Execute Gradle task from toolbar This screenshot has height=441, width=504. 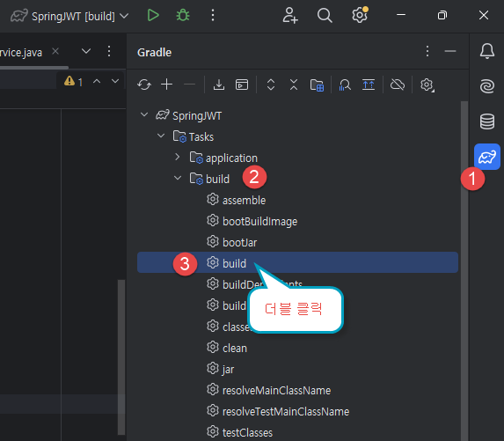click(x=242, y=85)
